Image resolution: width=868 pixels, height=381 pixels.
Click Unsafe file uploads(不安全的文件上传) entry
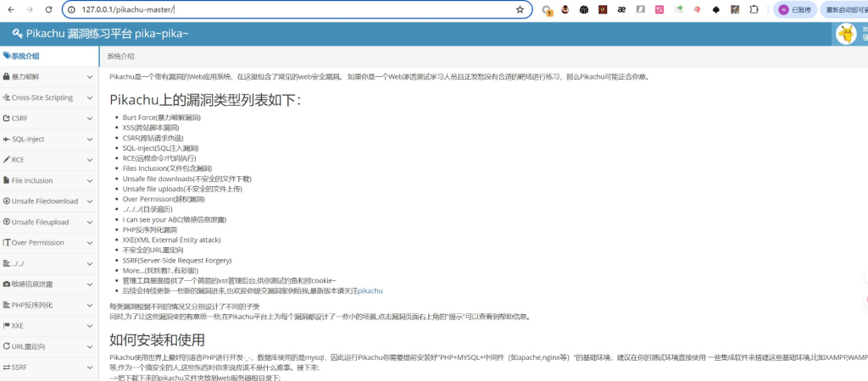tap(183, 189)
